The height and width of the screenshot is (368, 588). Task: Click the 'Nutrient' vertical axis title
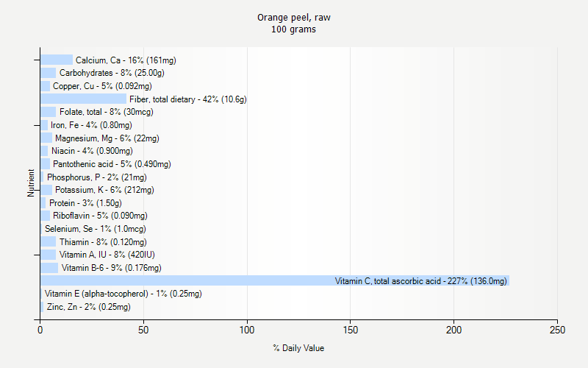coord(31,183)
